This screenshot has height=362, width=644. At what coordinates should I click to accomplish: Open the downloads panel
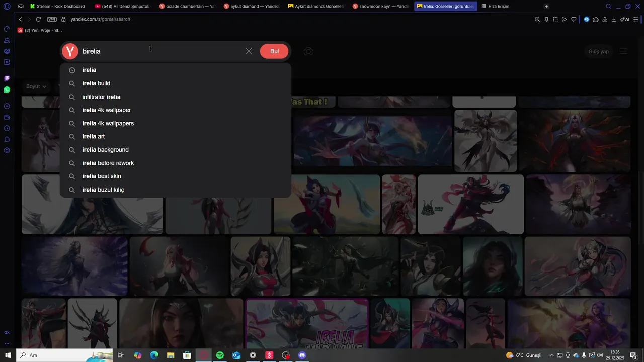614,19
